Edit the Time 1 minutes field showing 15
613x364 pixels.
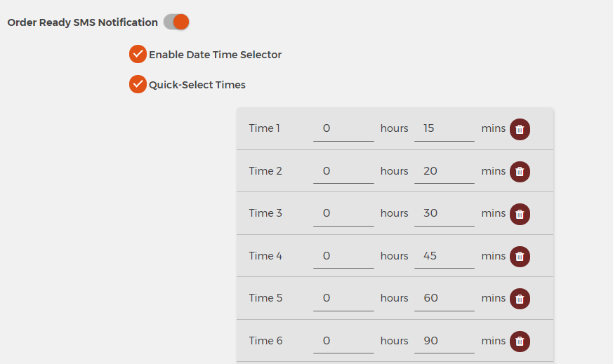click(x=444, y=129)
